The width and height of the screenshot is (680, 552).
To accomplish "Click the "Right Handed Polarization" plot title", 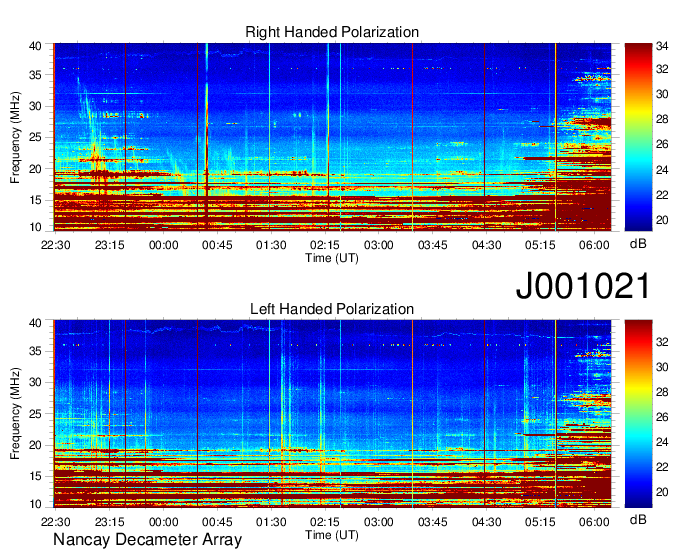I will tap(332, 32).
